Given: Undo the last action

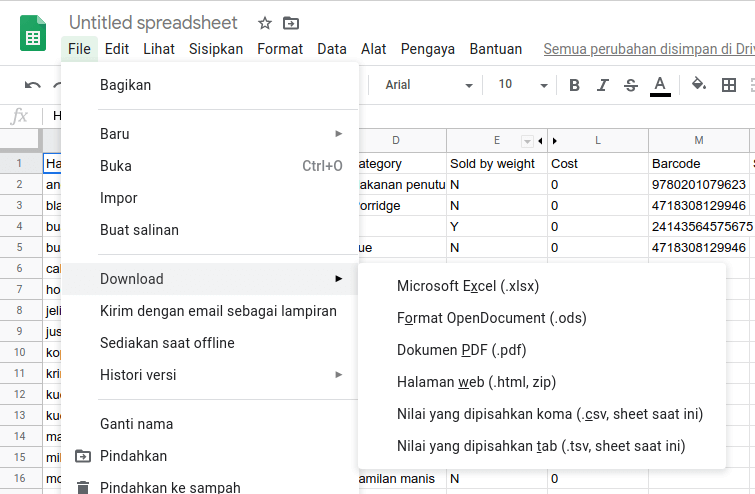Looking at the screenshot, I should tap(32, 85).
